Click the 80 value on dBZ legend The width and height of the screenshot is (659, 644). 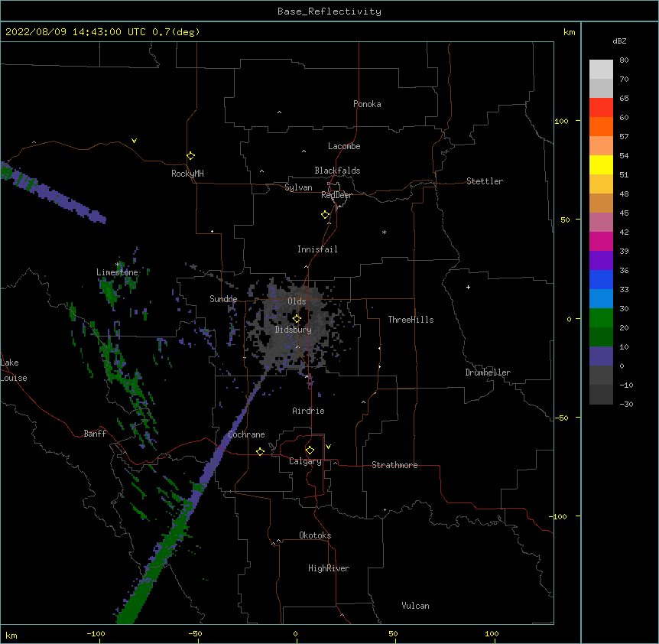pyautogui.click(x=624, y=60)
